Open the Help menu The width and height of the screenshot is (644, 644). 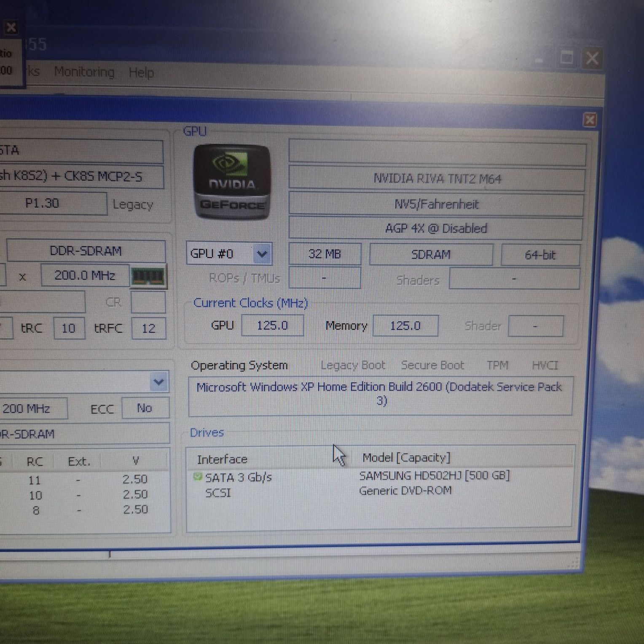coord(141,72)
